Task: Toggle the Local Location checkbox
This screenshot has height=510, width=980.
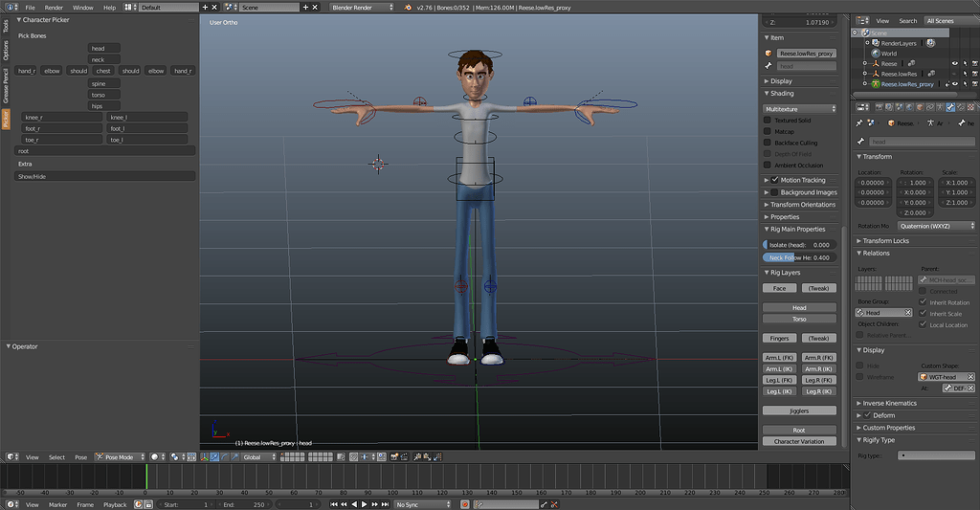Action: tap(923, 324)
